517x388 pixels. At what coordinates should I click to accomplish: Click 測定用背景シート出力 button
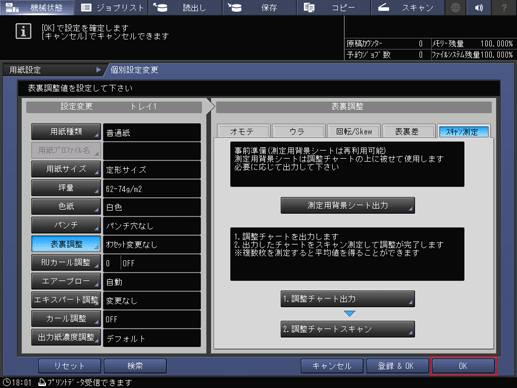point(348,205)
